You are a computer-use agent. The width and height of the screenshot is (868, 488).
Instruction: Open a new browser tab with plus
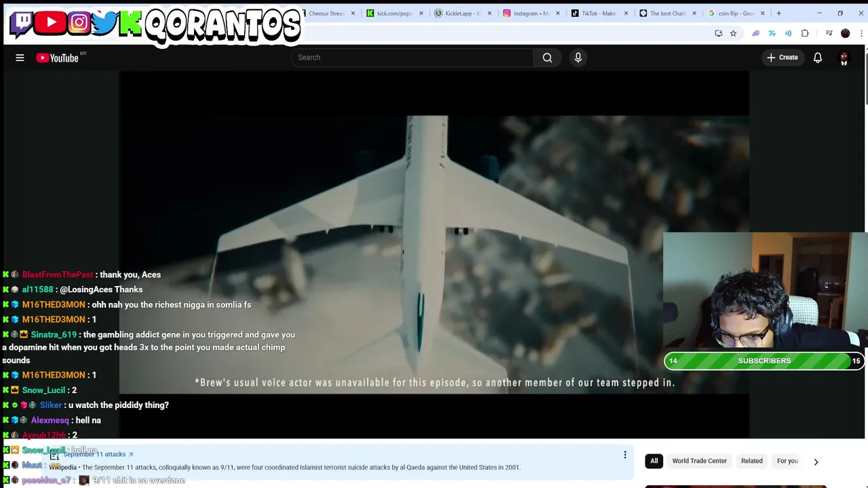778,13
